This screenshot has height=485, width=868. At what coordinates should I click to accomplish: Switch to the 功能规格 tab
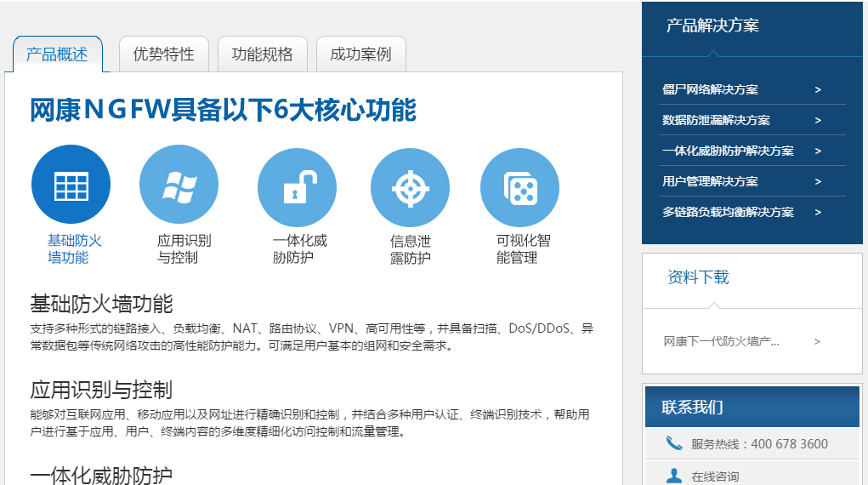[x=263, y=54]
